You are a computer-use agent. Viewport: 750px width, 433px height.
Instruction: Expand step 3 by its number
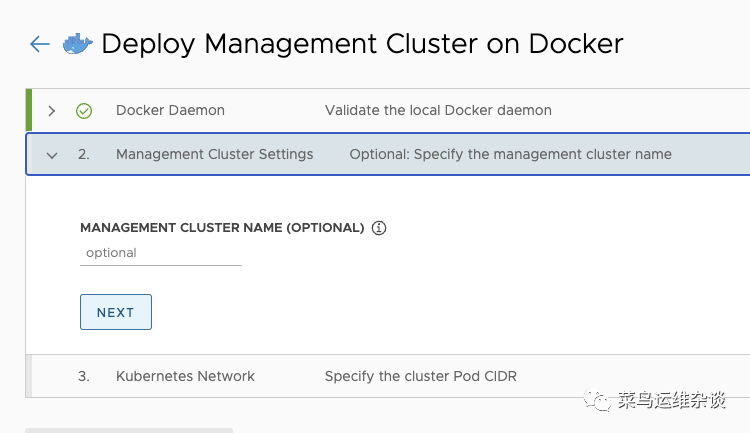pos(84,377)
